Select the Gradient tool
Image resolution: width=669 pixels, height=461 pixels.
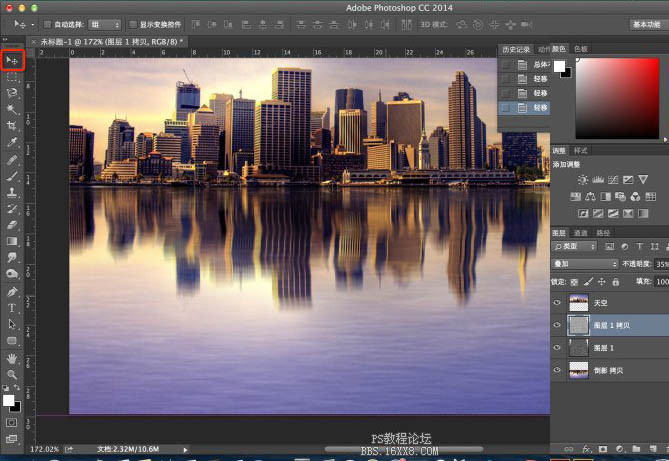tap(12, 241)
